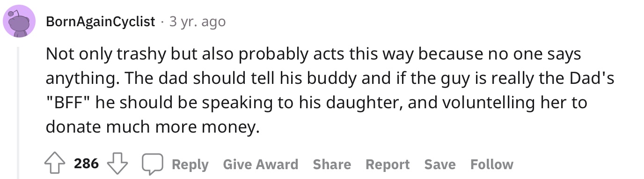
Task: Downvote the comment with the down arrow
Action: (x=117, y=164)
